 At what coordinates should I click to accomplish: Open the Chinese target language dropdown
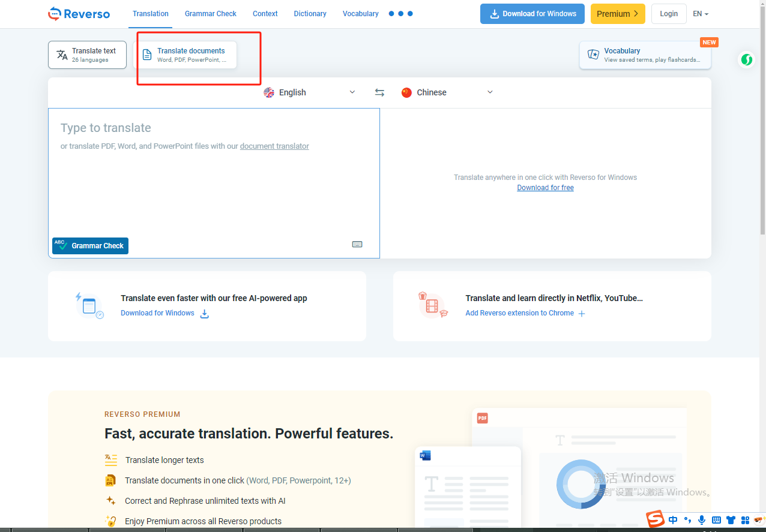[x=447, y=92]
